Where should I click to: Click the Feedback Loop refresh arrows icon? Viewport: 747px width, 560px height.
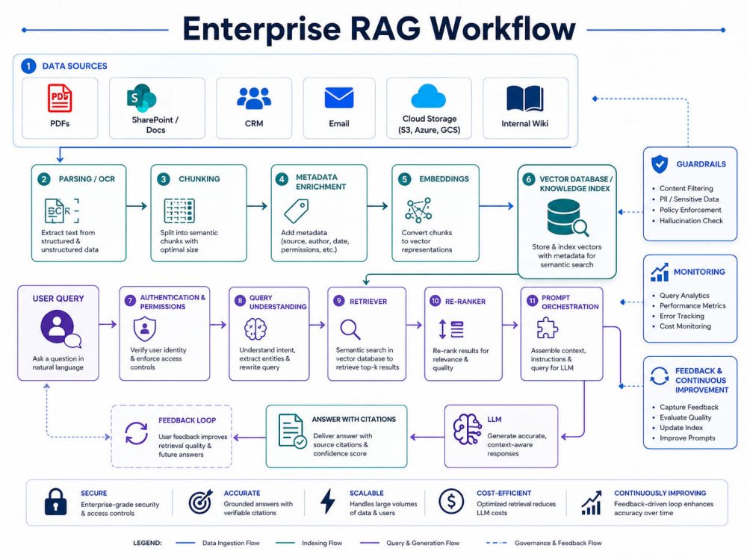point(136,433)
